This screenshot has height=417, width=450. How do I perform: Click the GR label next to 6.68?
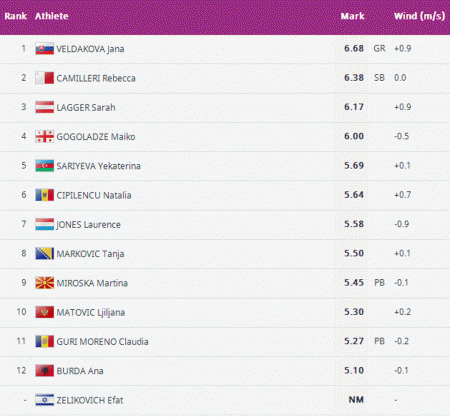379,49
